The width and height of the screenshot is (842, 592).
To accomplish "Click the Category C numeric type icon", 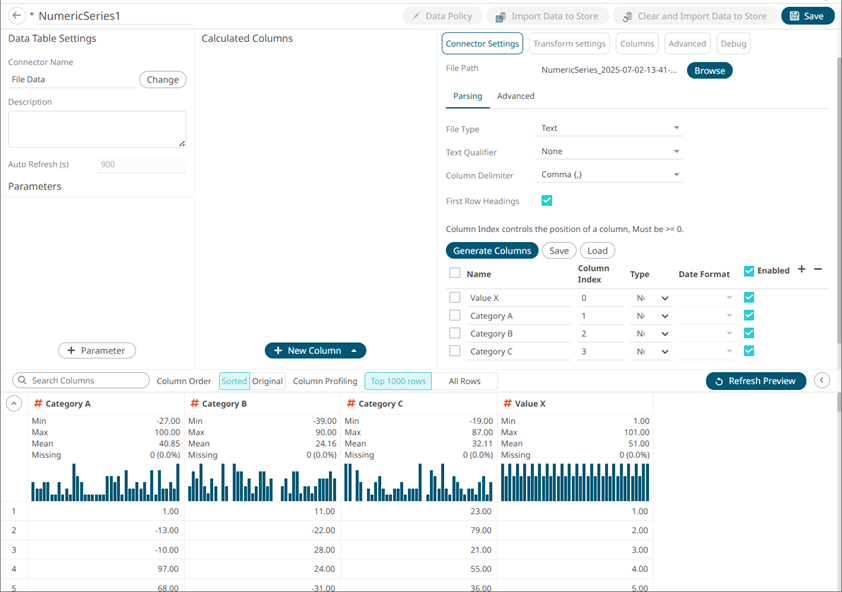I will click(x=350, y=404).
